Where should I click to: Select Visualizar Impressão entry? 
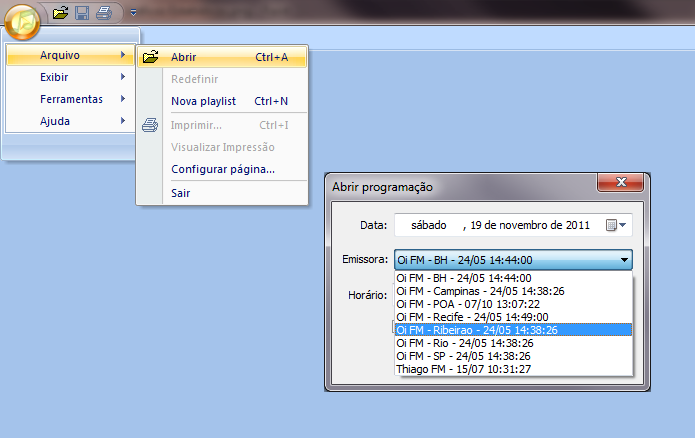(222, 147)
